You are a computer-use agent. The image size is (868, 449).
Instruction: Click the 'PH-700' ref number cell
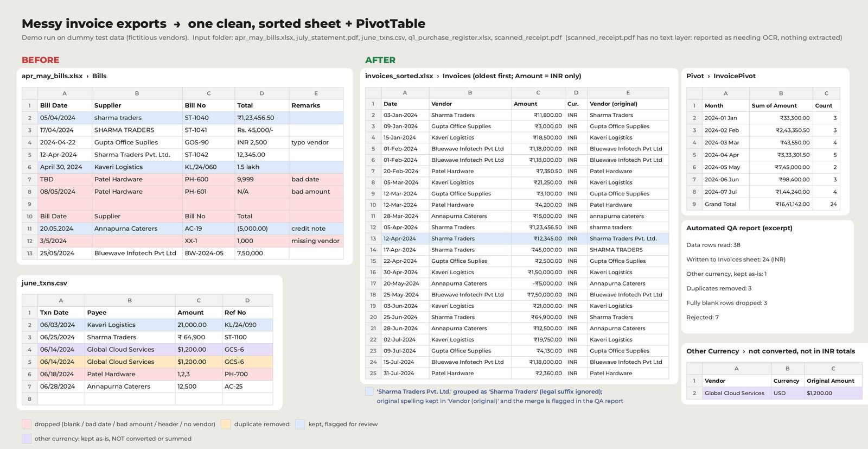click(247, 374)
